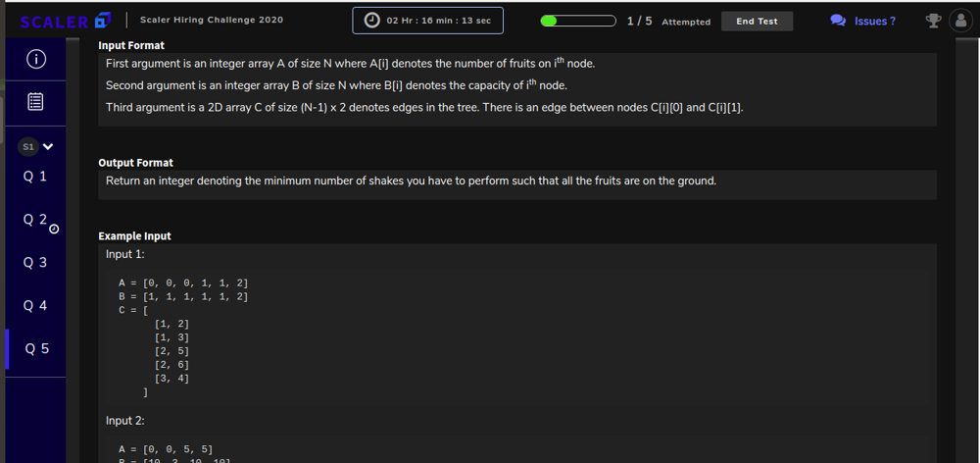The image size is (980, 463).
Task: Click the trophy leaderboard icon
Action: tap(933, 21)
